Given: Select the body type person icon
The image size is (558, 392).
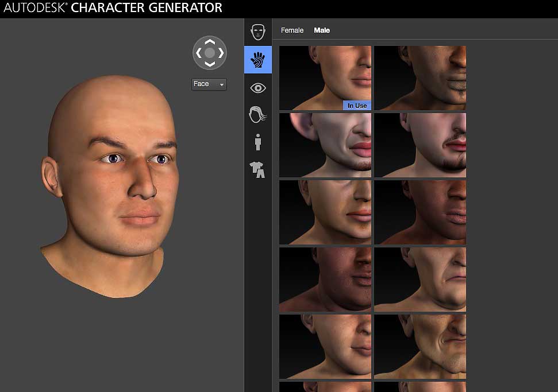Looking at the screenshot, I should 257,142.
